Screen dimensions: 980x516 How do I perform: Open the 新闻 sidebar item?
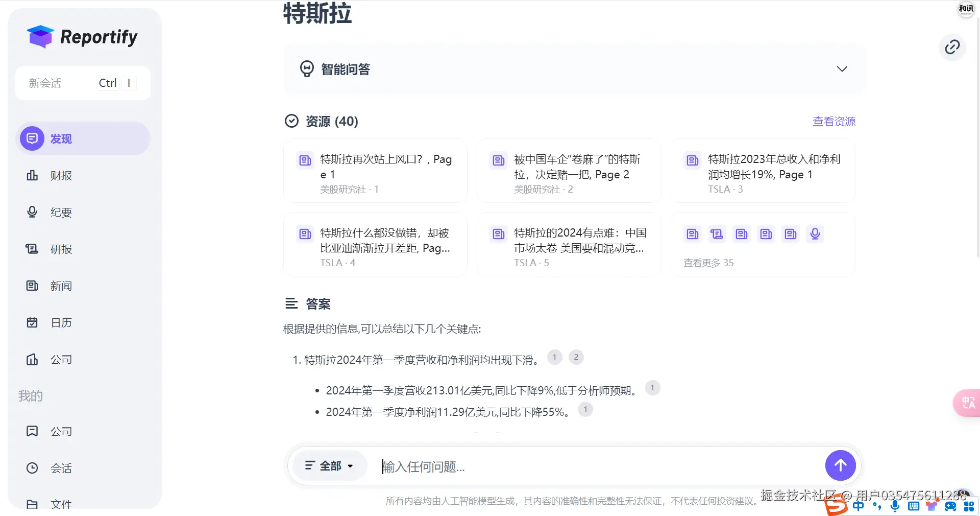point(83,286)
